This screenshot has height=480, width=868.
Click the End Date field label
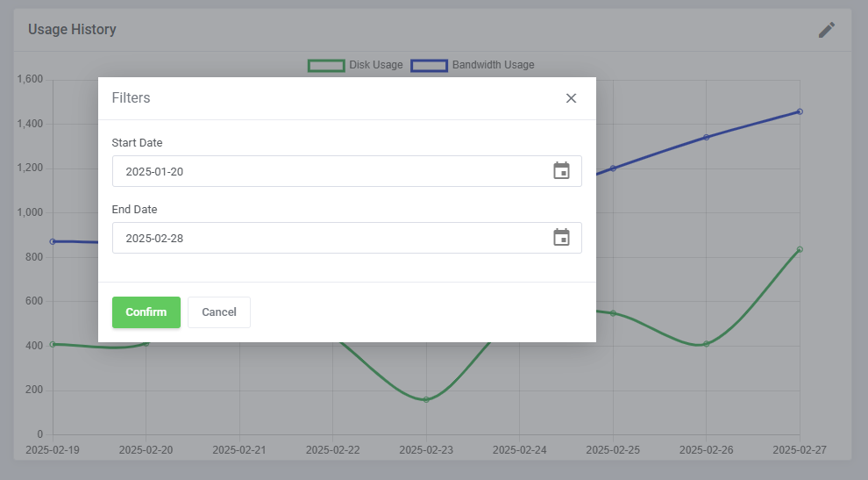pos(134,209)
